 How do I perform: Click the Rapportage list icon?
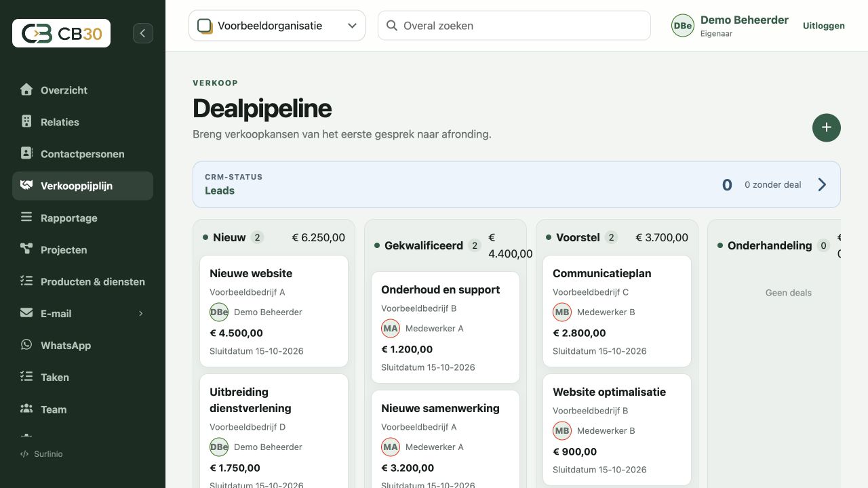(x=26, y=217)
